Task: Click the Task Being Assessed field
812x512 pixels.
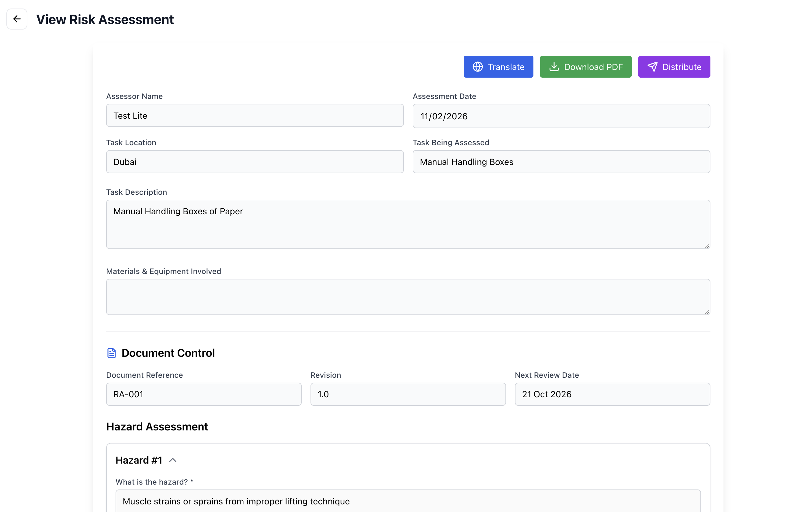Action: [x=561, y=162]
